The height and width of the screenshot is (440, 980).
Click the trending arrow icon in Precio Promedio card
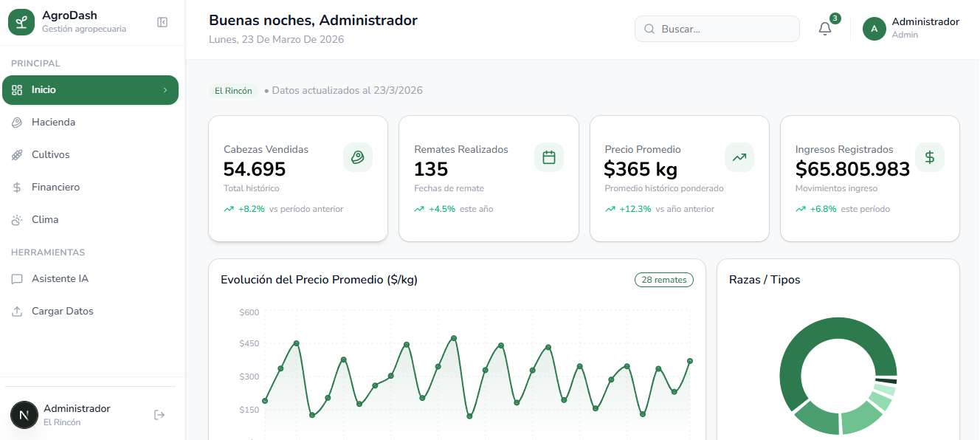pos(739,157)
